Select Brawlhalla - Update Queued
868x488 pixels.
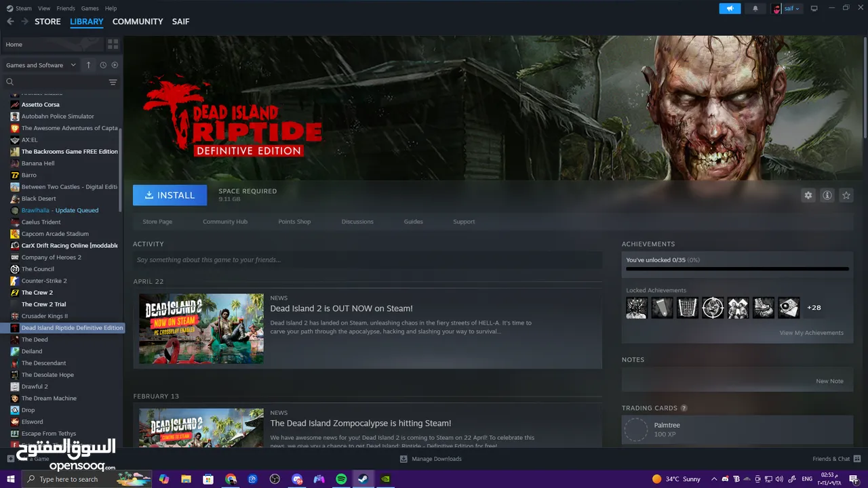pos(60,210)
